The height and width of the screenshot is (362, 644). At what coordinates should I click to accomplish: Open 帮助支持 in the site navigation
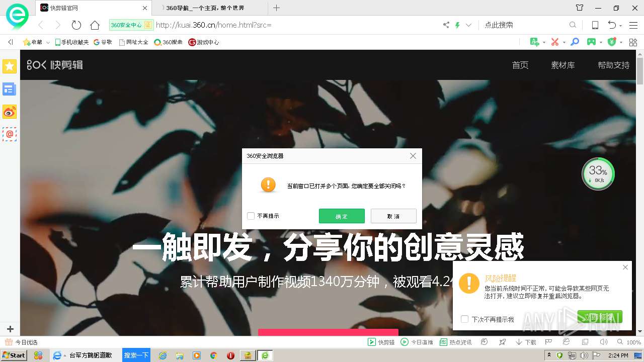(614, 65)
